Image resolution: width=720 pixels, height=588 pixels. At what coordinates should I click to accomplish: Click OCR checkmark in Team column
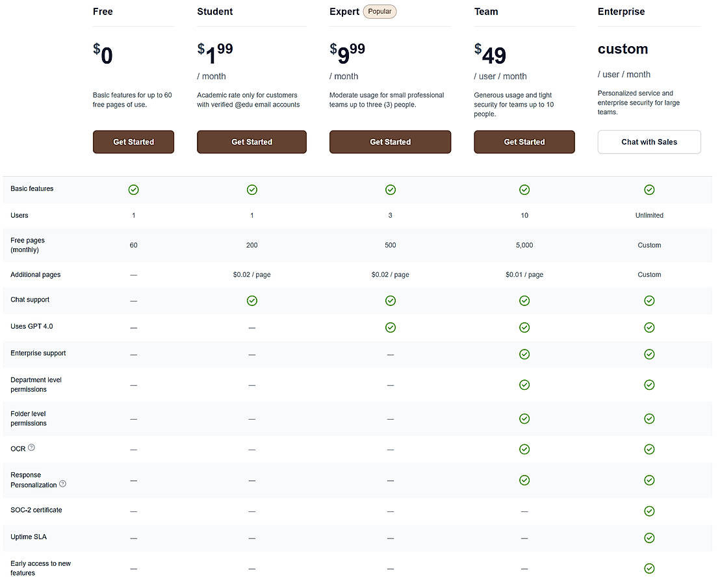click(524, 450)
